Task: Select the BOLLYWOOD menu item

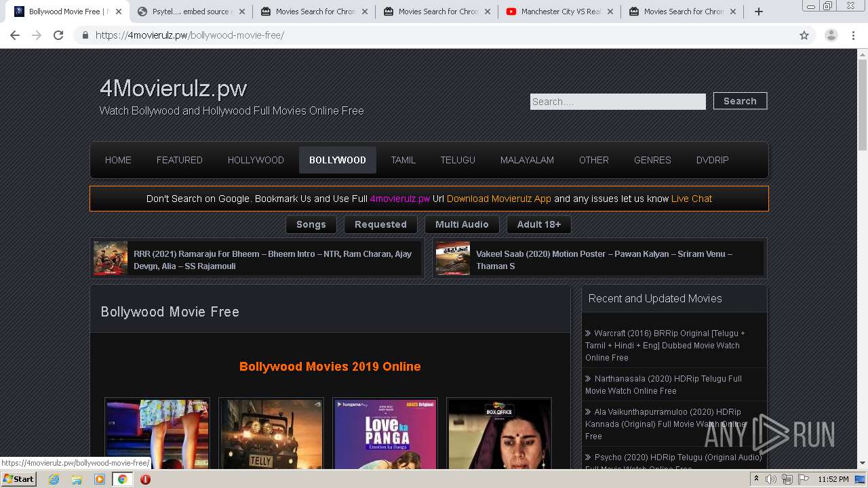Action: 338,160
